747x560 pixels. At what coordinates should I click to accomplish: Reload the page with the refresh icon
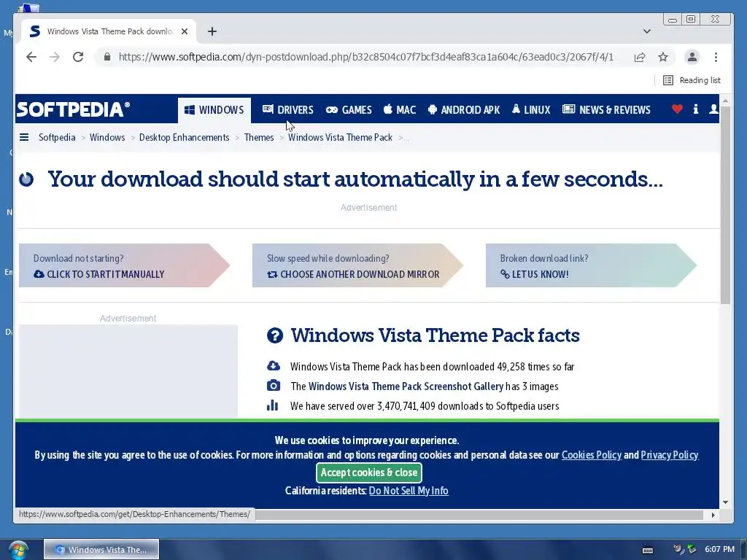pos(78,57)
